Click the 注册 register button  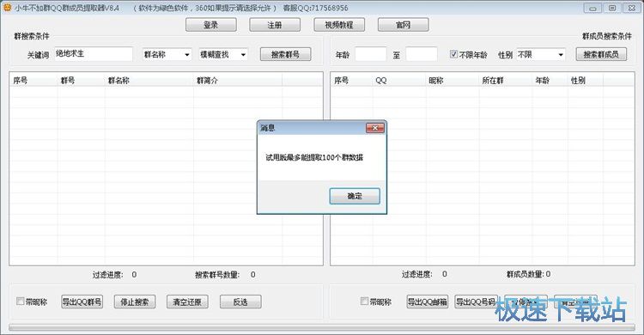coord(275,25)
